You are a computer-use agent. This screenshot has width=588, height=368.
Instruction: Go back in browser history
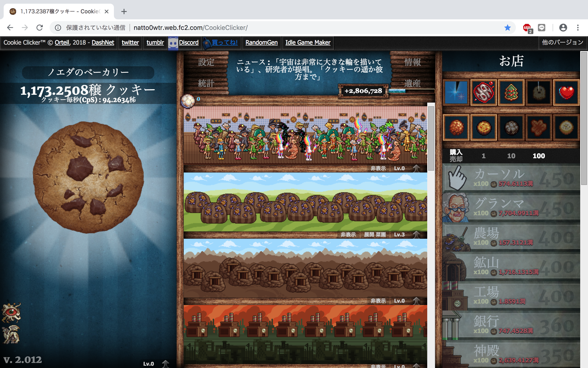point(10,28)
